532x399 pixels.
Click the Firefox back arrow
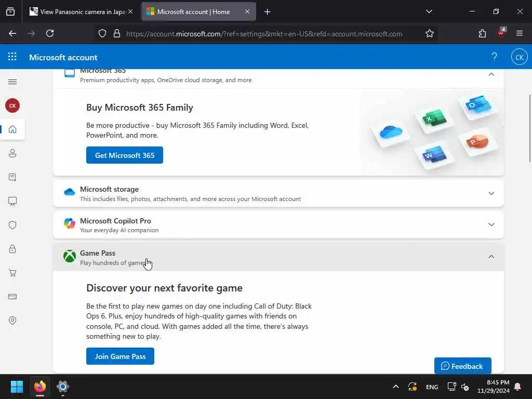coord(12,33)
